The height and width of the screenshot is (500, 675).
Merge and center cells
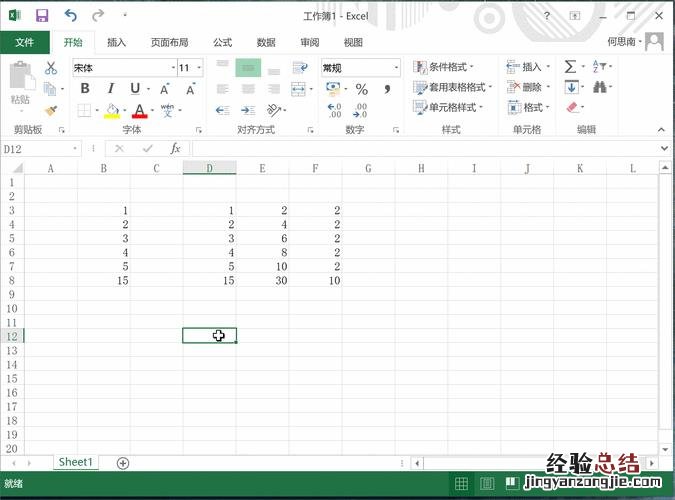[298, 89]
